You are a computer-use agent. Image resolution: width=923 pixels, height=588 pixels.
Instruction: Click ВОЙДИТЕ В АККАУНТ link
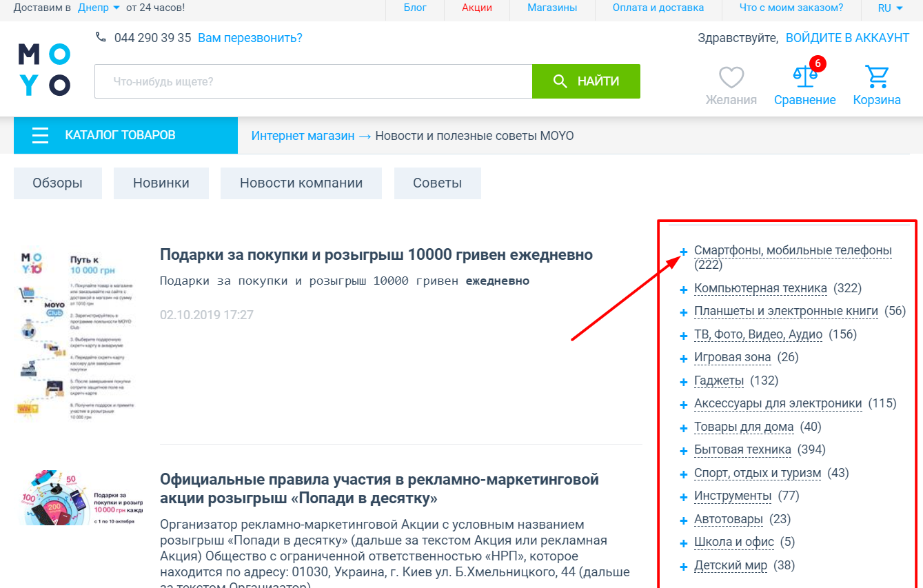[x=848, y=38]
